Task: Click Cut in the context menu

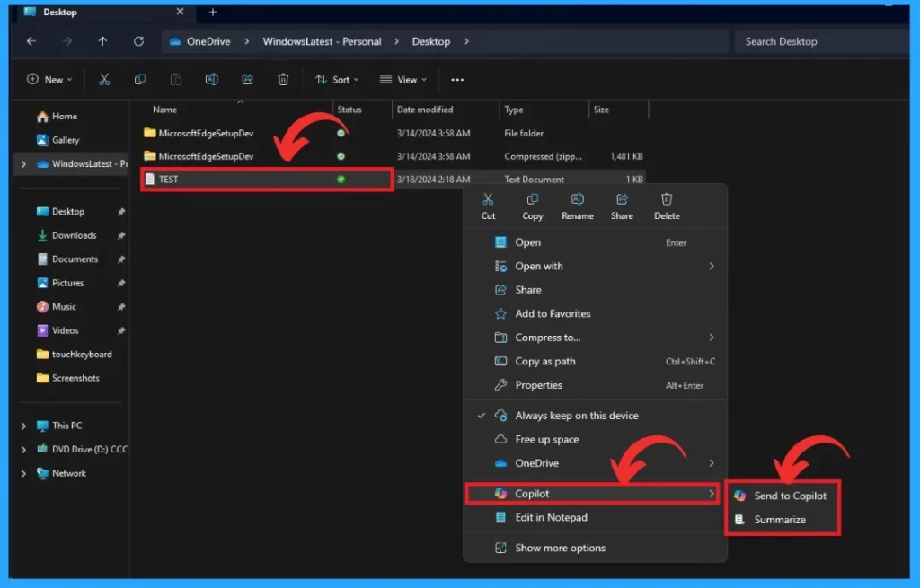Action: pyautogui.click(x=488, y=206)
